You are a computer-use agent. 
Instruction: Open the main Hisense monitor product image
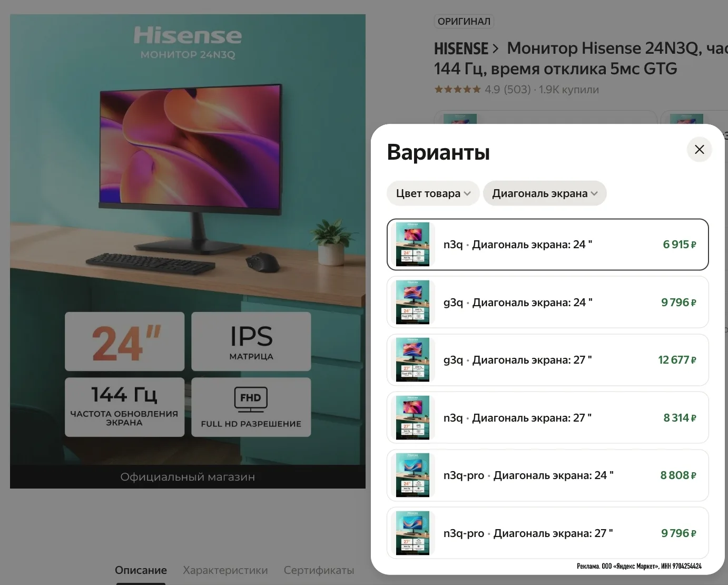point(188,251)
